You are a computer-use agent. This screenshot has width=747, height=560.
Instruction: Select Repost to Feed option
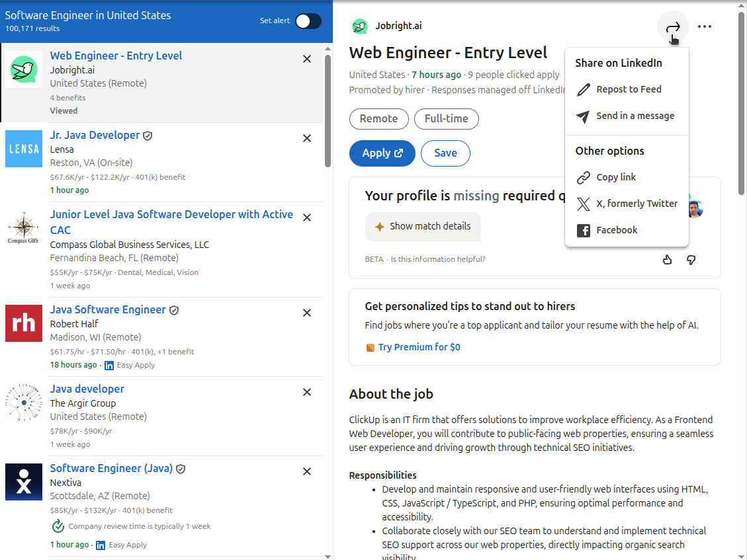point(627,89)
